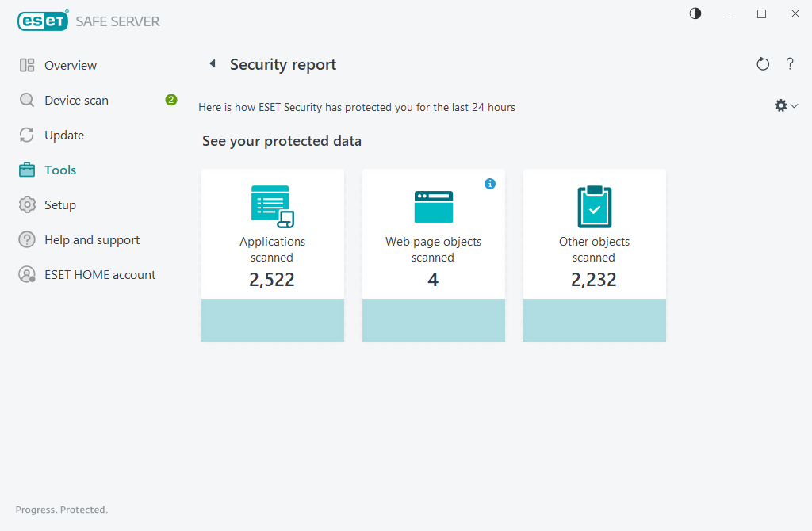This screenshot has width=812, height=531.
Task: Select the Applications scanned count 2,522
Action: [x=272, y=280]
